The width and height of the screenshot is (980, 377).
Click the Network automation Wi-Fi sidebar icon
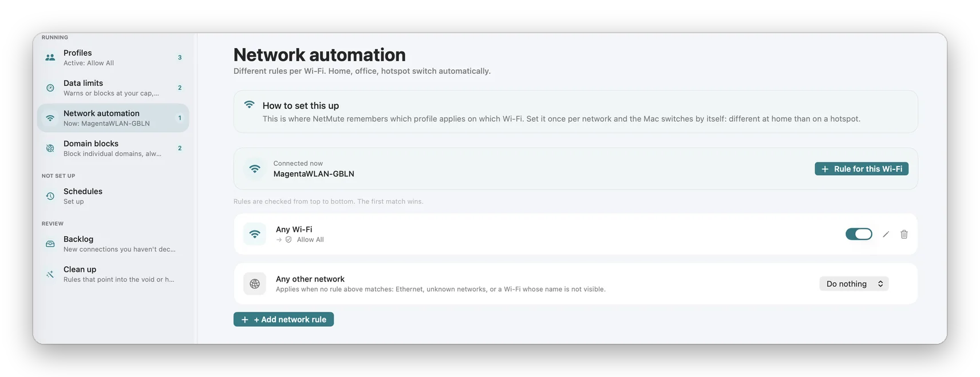tap(50, 118)
